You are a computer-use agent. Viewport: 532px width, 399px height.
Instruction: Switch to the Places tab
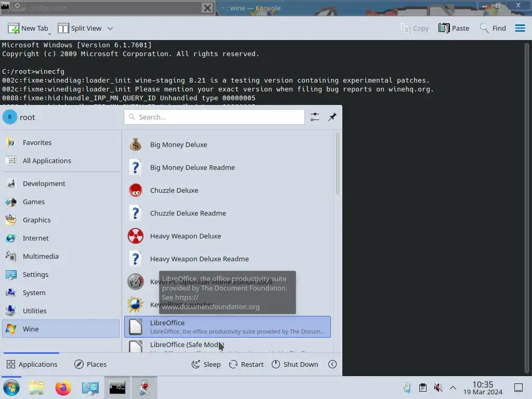pyautogui.click(x=90, y=364)
